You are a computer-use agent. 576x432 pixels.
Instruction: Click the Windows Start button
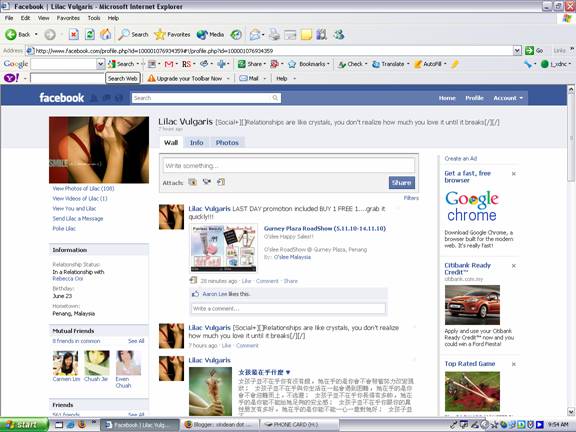(x=24, y=425)
